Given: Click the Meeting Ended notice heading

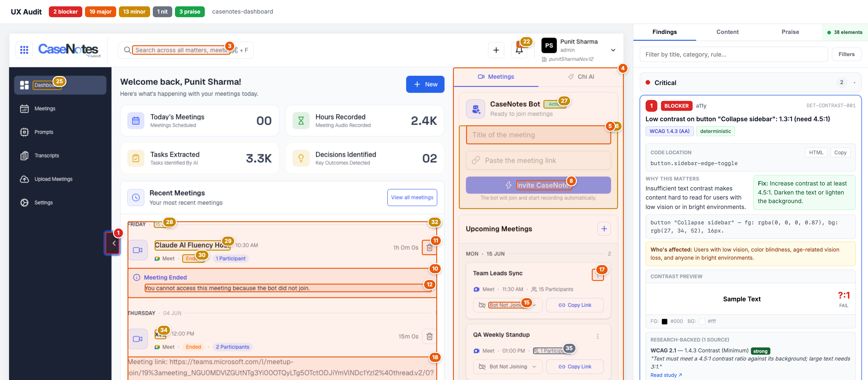Looking at the screenshot, I should (x=165, y=278).
